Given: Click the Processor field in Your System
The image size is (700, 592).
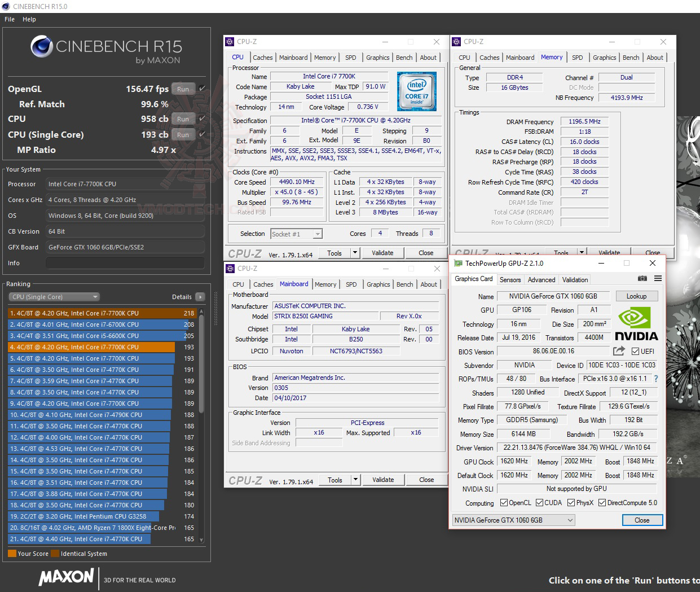Looking at the screenshot, I should click(125, 184).
